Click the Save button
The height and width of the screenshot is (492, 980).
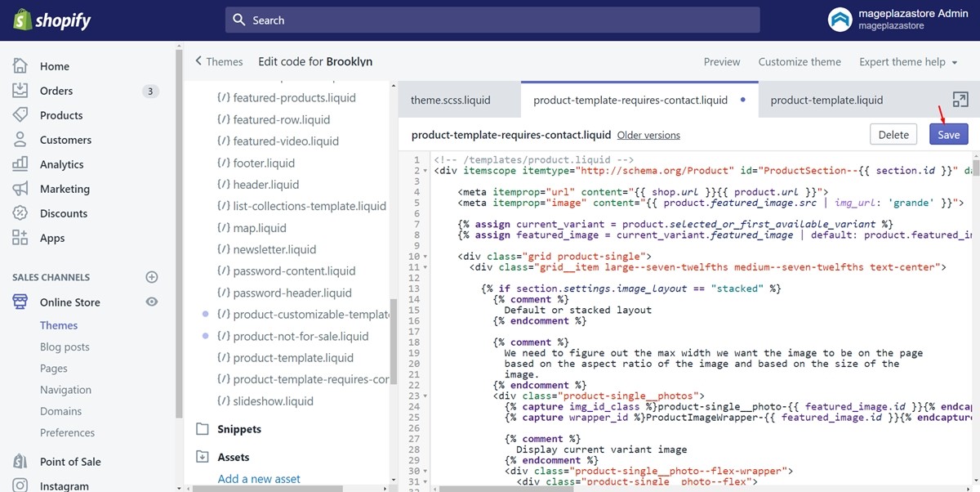(948, 135)
